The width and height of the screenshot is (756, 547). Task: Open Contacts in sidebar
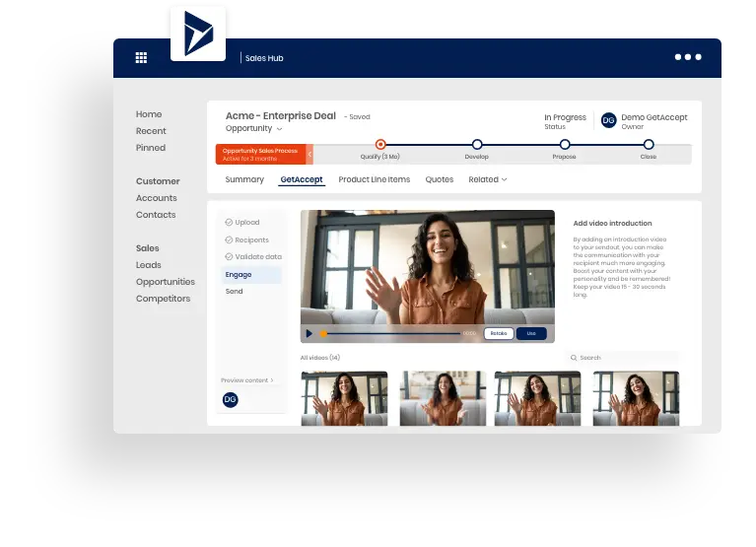point(156,215)
